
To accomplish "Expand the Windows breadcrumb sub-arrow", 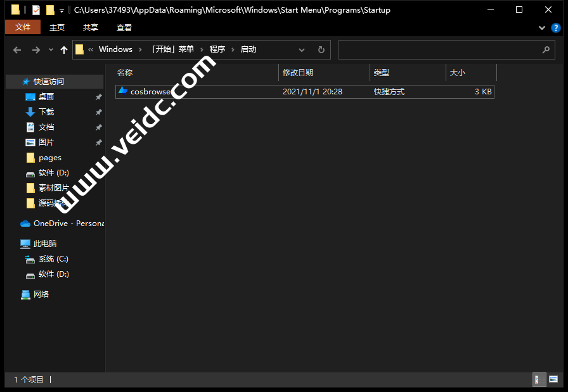I will 140,49.
